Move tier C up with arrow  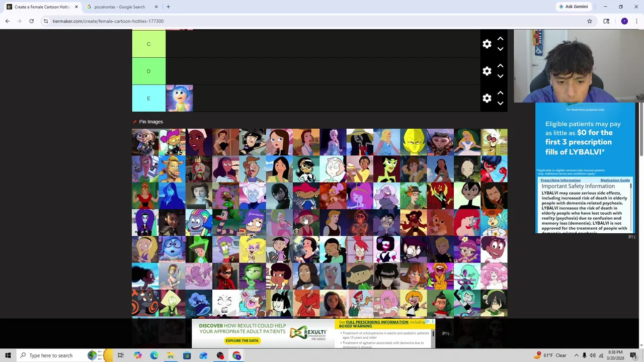(x=500, y=39)
